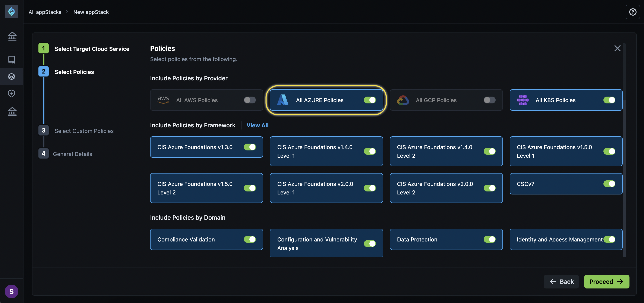644x303 pixels.
Task: Click View All frameworks link
Action: [x=257, y=125]
